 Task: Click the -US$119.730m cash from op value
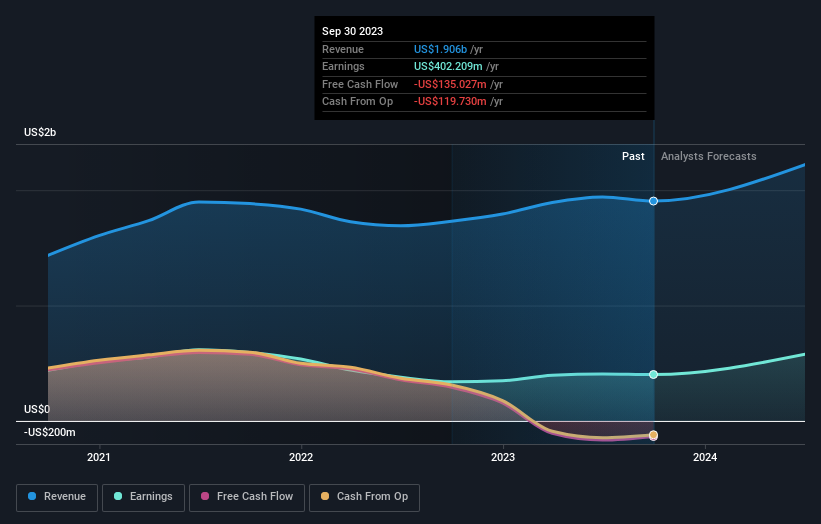tap(450, 102)
